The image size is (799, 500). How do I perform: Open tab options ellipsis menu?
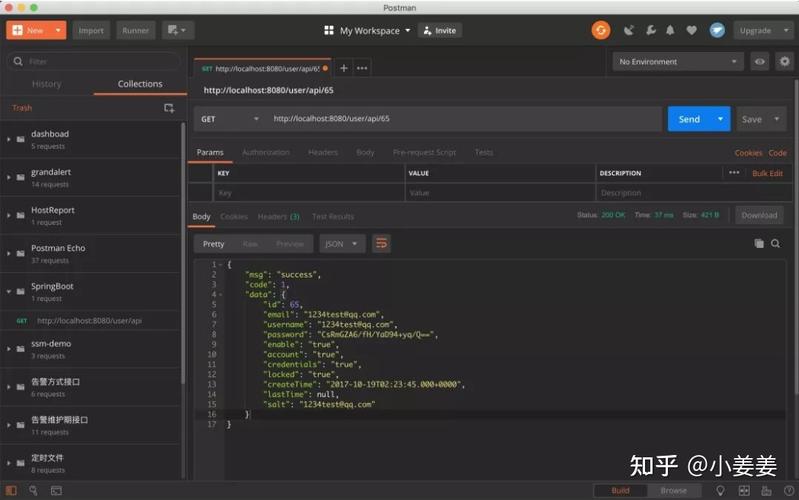coord(362,68)
